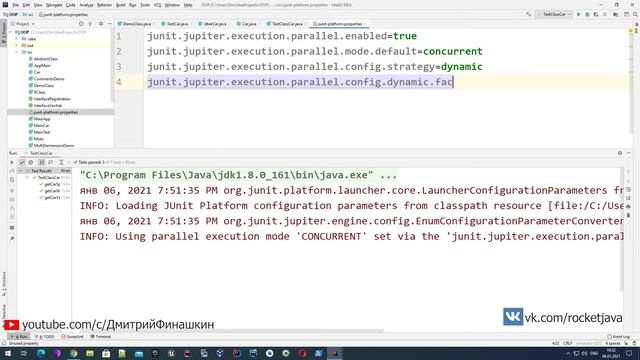Screen dimensions: 640x360
Task: Select MultiDimensionDemo in project tree
Action: 53,145
